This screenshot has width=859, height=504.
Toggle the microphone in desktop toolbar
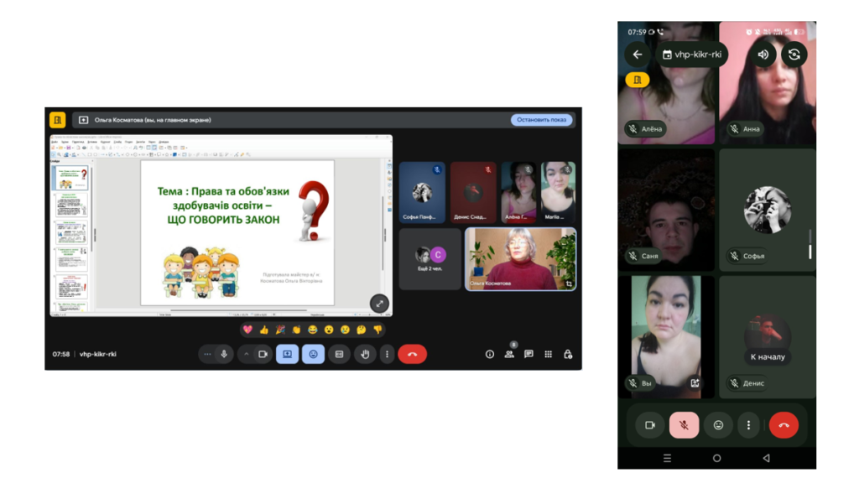click(x=224, y=354)
